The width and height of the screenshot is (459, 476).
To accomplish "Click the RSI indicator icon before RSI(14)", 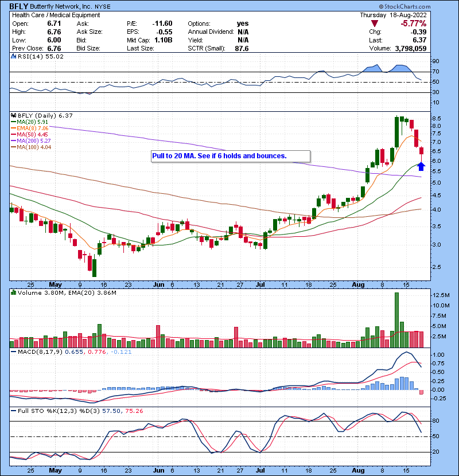I will tap(13, 56).
